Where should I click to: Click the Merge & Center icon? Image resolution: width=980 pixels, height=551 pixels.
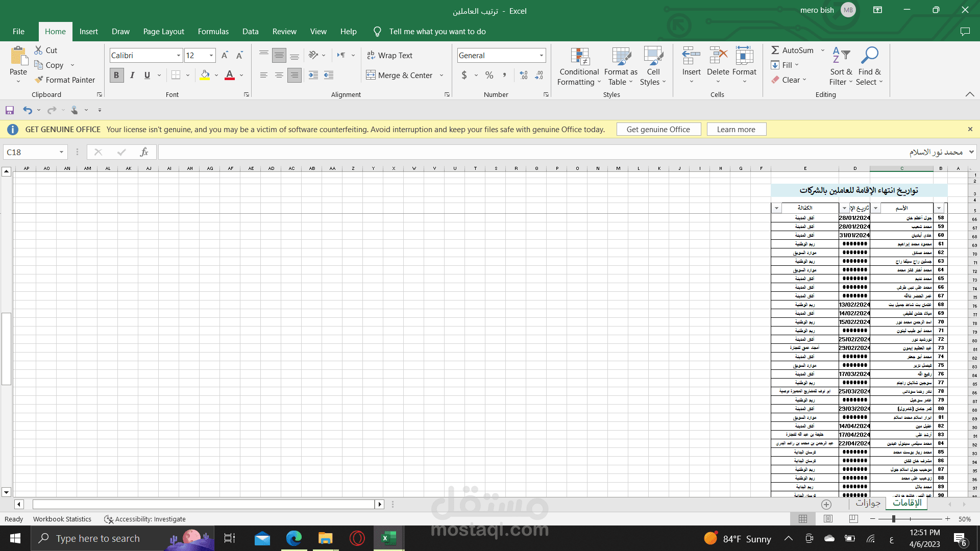371,75
